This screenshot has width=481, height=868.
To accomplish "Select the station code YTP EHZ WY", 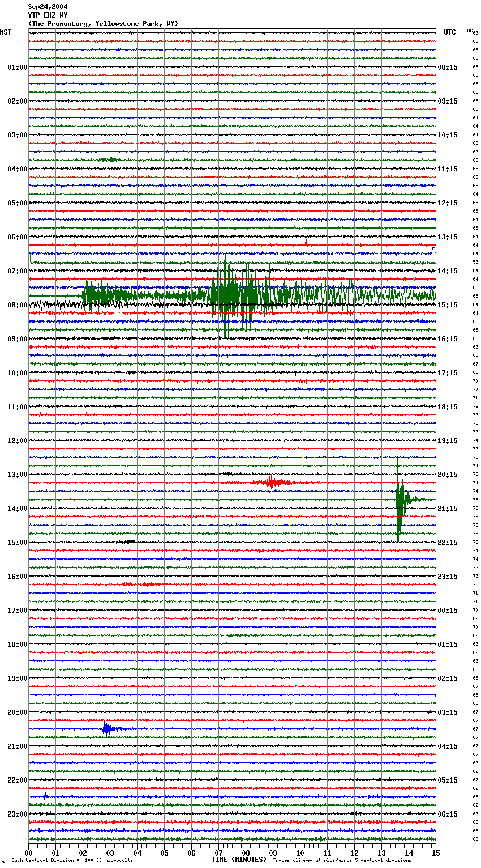I will (x=48, y=15).
